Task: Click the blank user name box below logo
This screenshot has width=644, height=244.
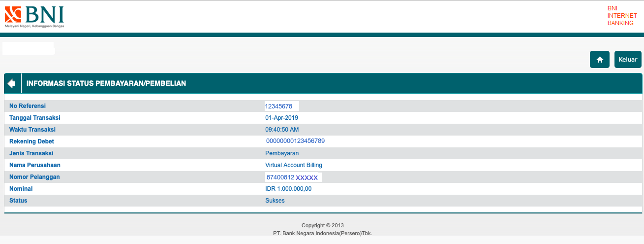Action: coord(29,48)
